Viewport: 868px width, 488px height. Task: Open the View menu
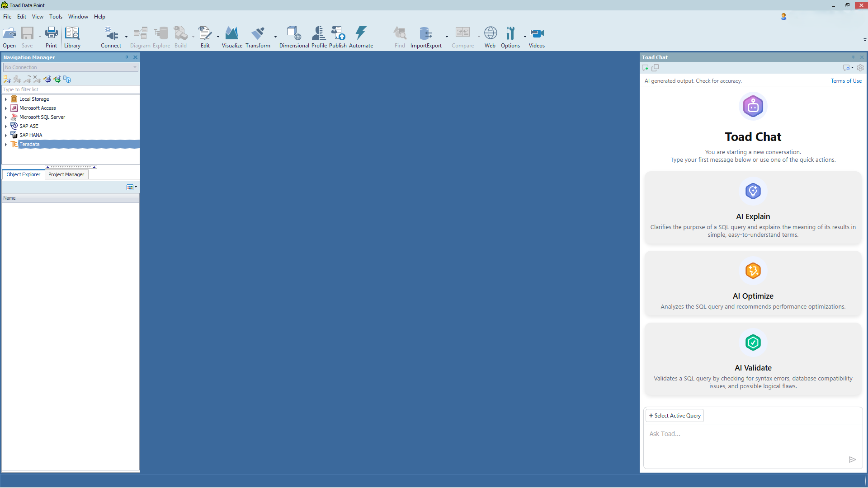(x=38, y=17)
